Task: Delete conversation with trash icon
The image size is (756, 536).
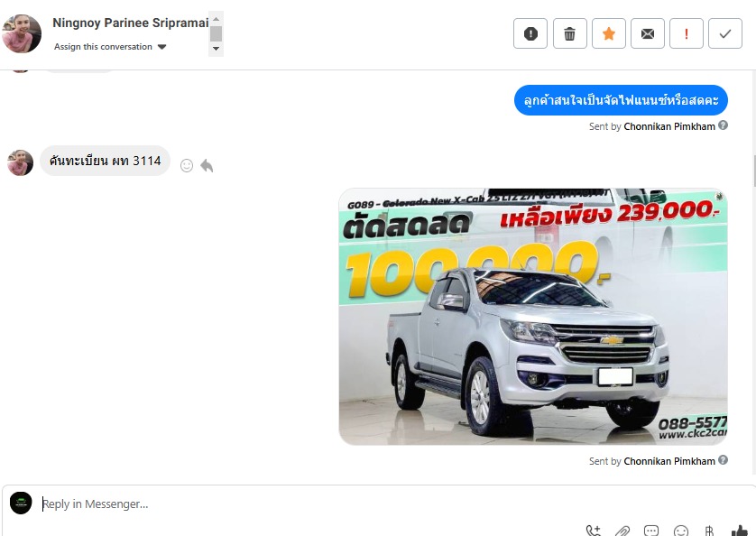Action: (x=570, y=33)
